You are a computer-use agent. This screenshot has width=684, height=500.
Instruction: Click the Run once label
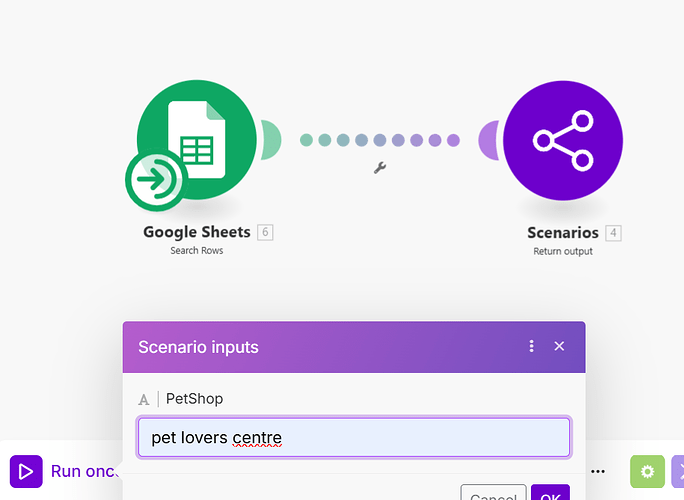click(x=82, y=471)
